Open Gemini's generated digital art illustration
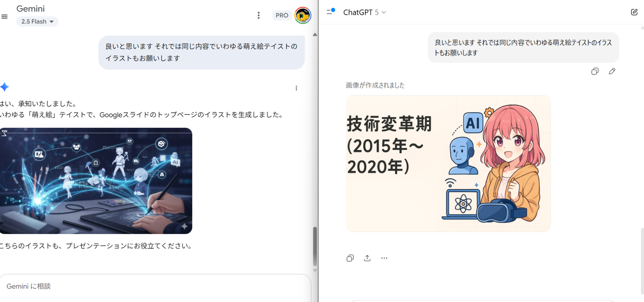Viewport: 644px width, 302px height. (96, 181)
